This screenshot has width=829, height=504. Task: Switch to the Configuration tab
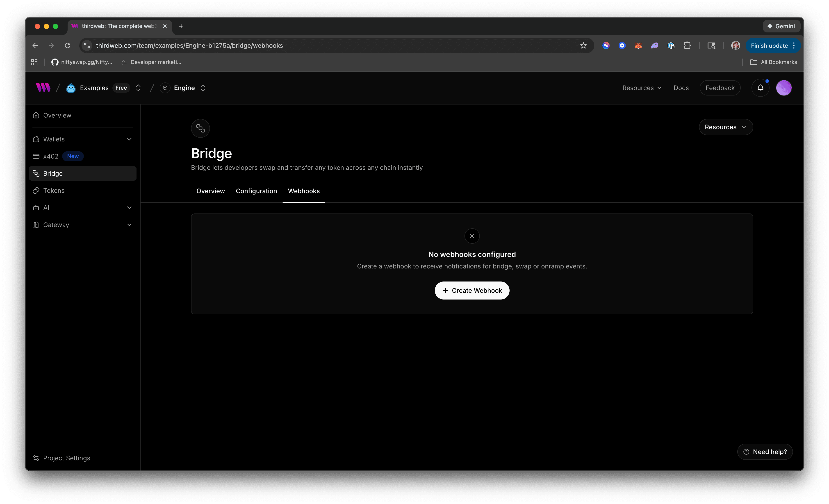coord(256,191)
